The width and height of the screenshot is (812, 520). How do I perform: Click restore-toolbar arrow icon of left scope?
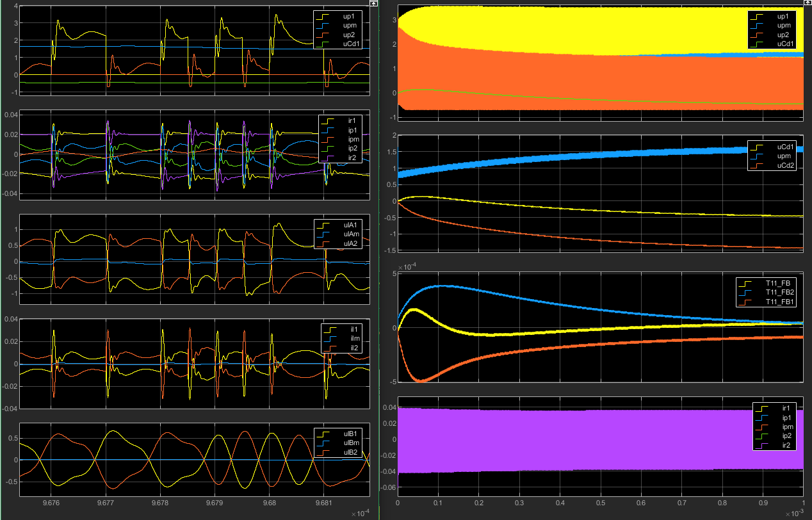point(374,3)
